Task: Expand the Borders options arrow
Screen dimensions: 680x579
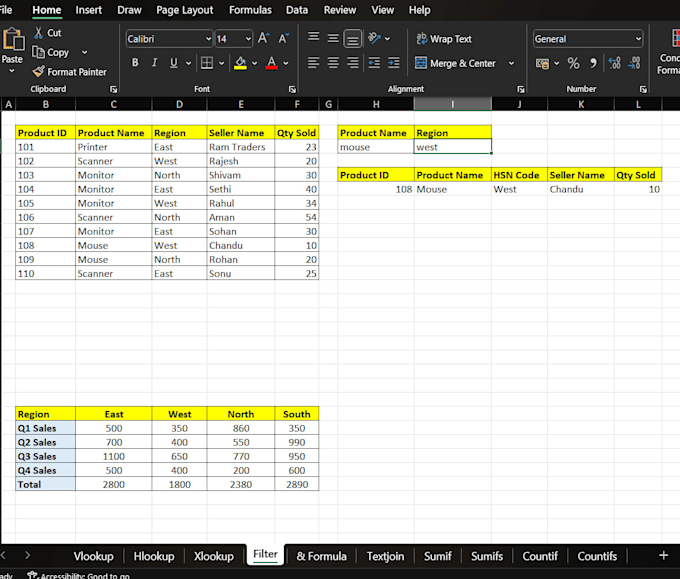Action: point(222,63)
